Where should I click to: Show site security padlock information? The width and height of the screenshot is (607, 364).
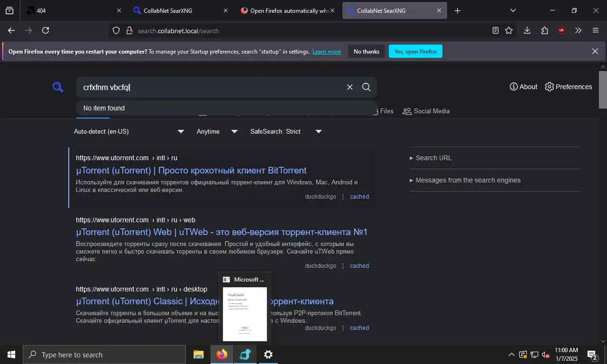pyautogui.click(x=129, y=31)
